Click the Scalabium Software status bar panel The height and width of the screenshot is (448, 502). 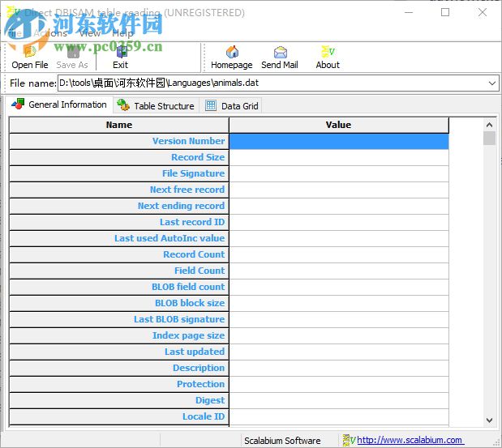pyautogui.click(x=289, y=441)
